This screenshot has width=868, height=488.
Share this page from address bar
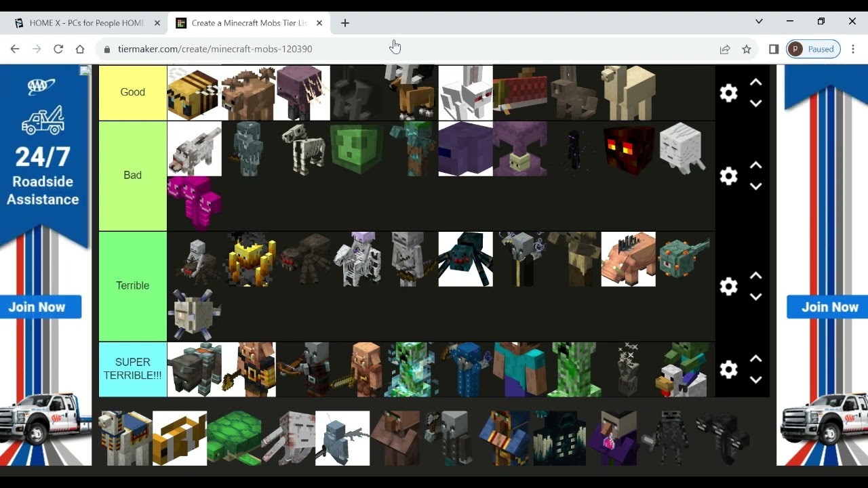(725, 49)
